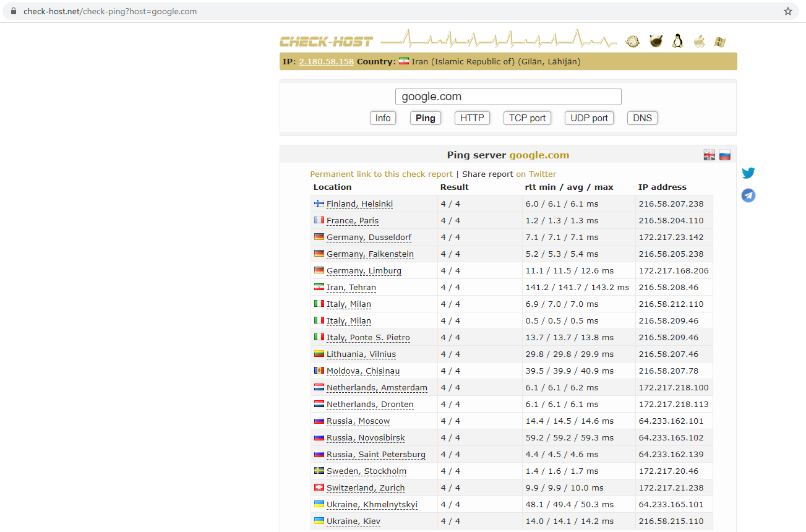Open the Ukraine, Khmelnytskyi location link
This screenshot has width=806, height=532.
[372, 505]
